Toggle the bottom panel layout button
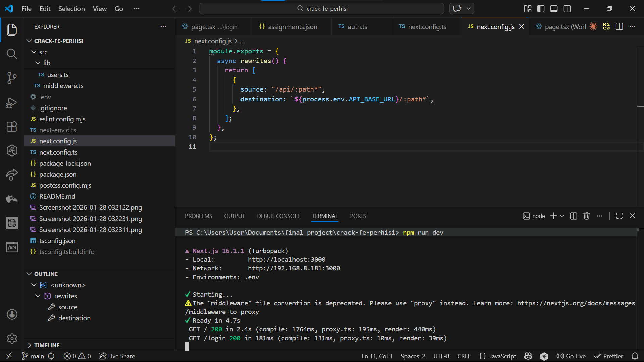Image resolution: width=644 pixels, height=362 pixels. pyautogui.click(x=554, y=9)
